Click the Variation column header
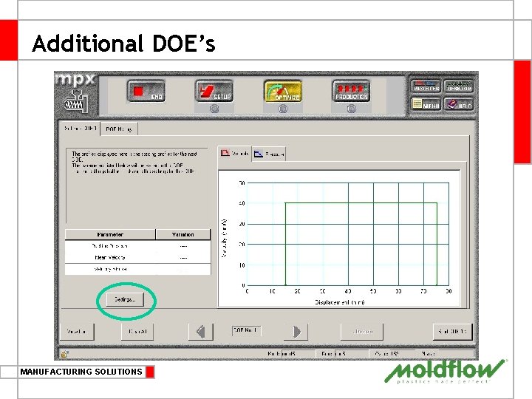The image size is (532, 399). click(x=183, y=234)
